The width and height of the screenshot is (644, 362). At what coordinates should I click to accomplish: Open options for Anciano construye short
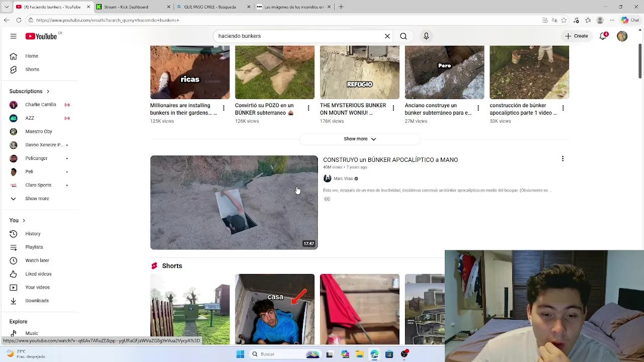point(478,108)
